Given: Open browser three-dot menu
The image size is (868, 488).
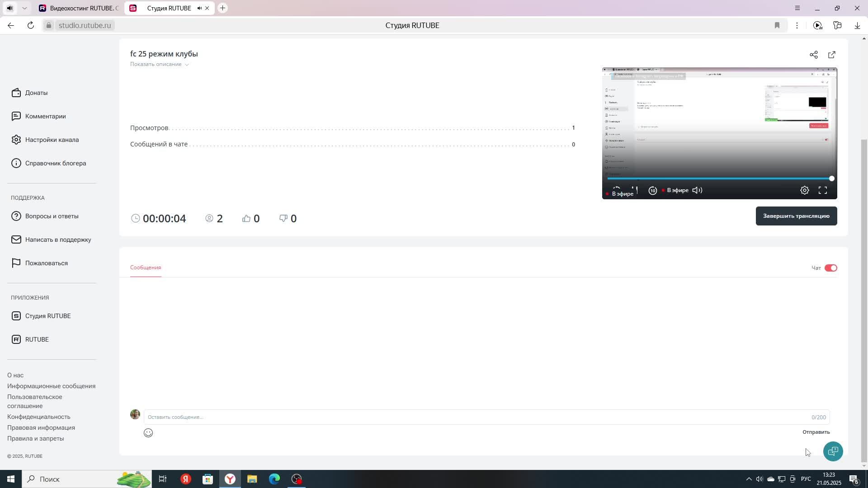Looking at the screenshot, I should tap(797, 25).
